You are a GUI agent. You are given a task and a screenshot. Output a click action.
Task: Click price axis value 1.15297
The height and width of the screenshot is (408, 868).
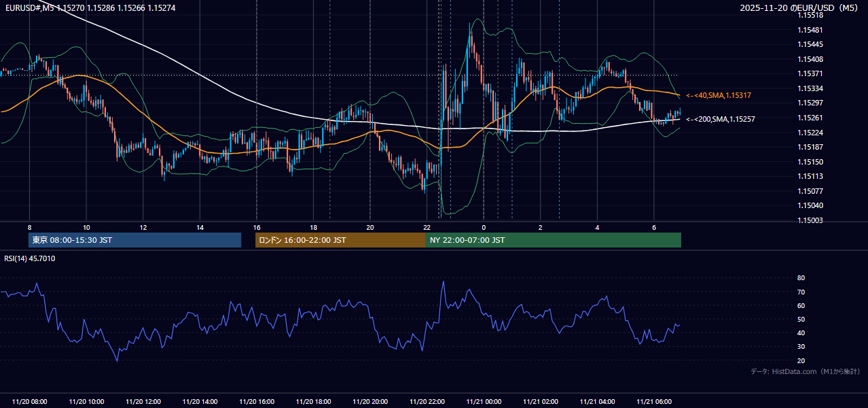point(810,103)
